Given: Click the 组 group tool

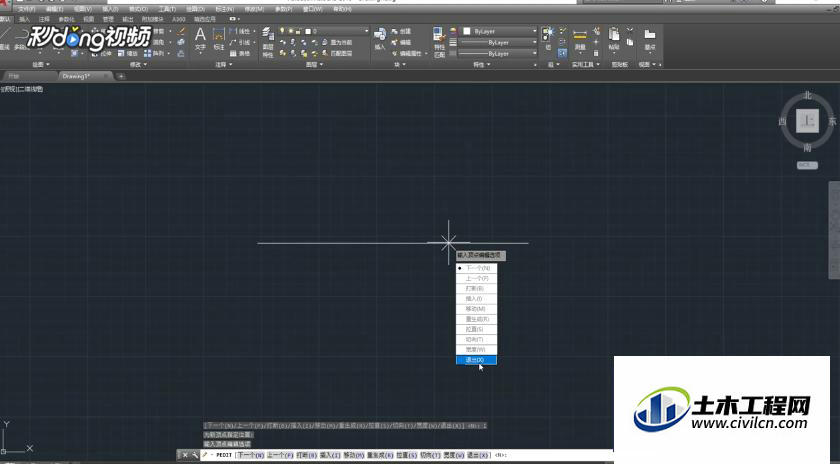Looking at the screenshot, I should [x=548, y=39].
